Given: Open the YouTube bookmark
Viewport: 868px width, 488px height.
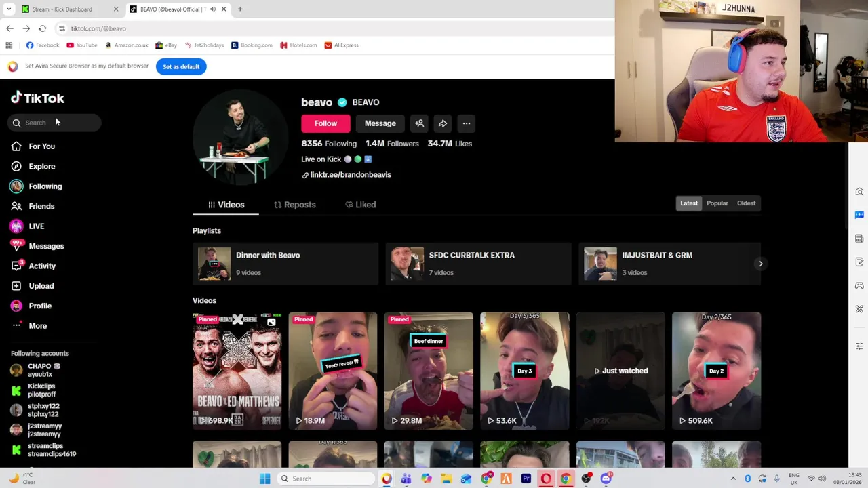Looking at the screenshot, I should pos(81,45).
